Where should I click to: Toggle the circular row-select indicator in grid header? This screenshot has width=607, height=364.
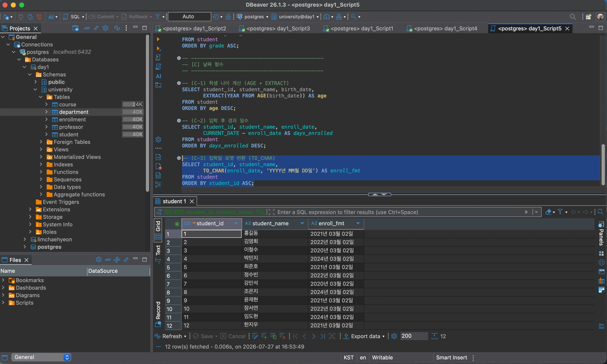177,224
